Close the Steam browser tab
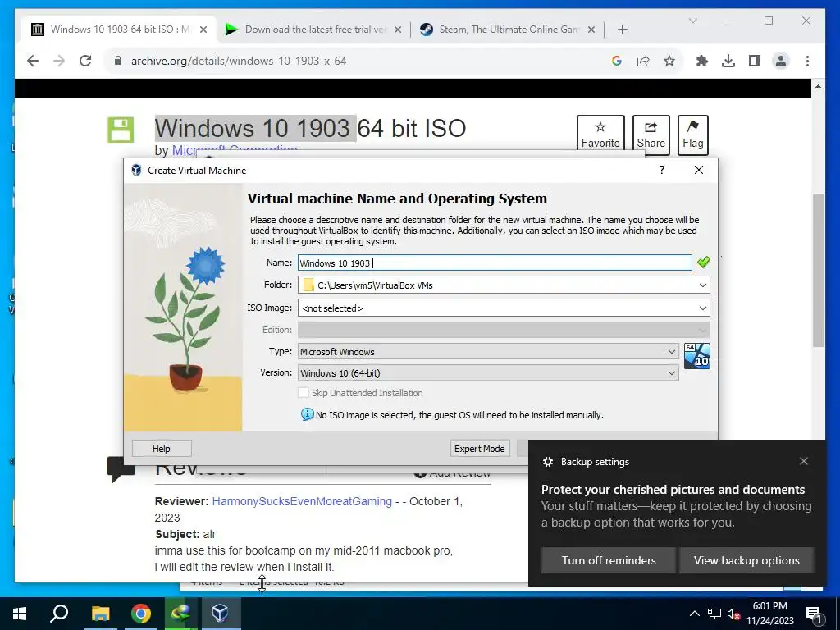 click(591, 30)
